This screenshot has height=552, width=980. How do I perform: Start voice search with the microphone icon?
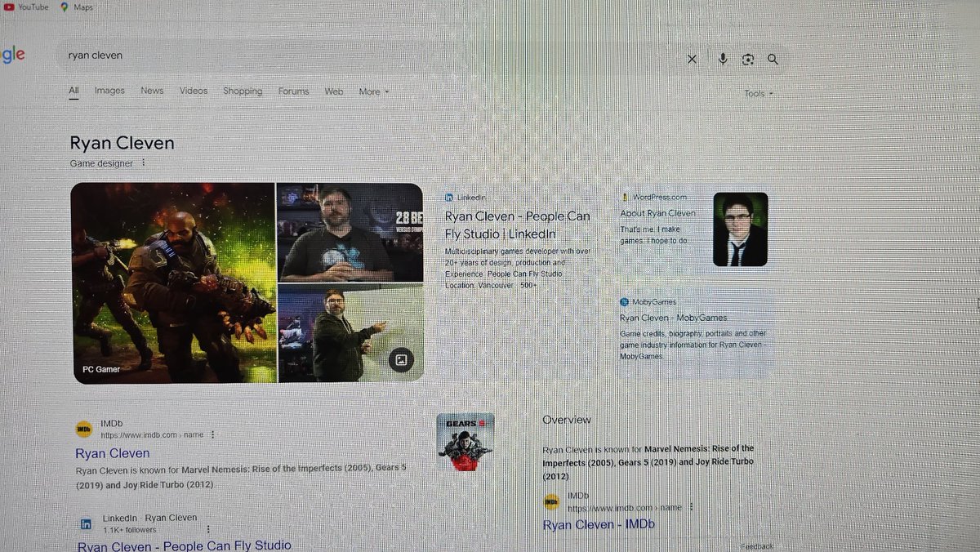723,59
